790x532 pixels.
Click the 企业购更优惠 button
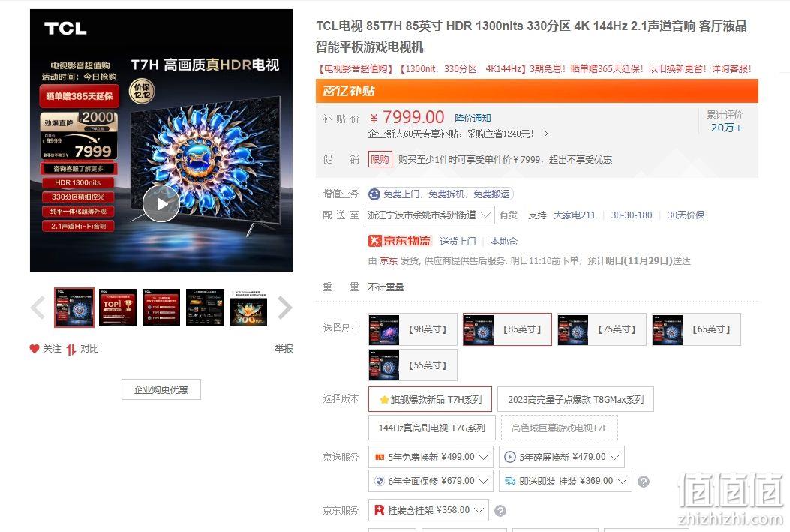coord(161,389)
